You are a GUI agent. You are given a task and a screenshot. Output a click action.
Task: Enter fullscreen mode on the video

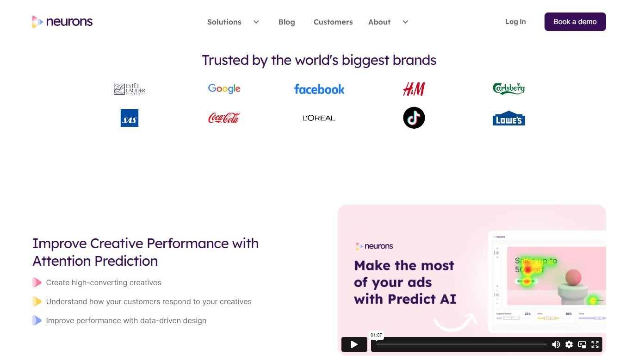[x=595, y=344]
